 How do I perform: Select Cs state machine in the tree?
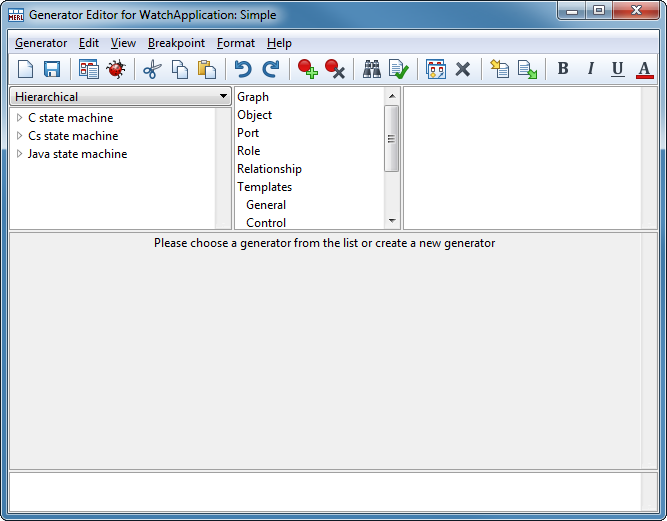[73, 136]
